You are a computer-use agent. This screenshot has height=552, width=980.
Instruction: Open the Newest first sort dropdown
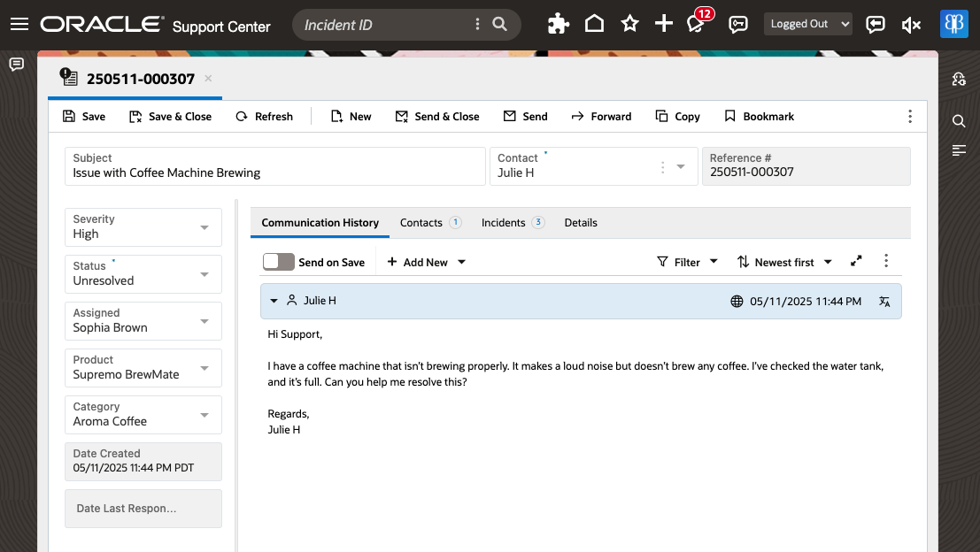coord(784,262)
